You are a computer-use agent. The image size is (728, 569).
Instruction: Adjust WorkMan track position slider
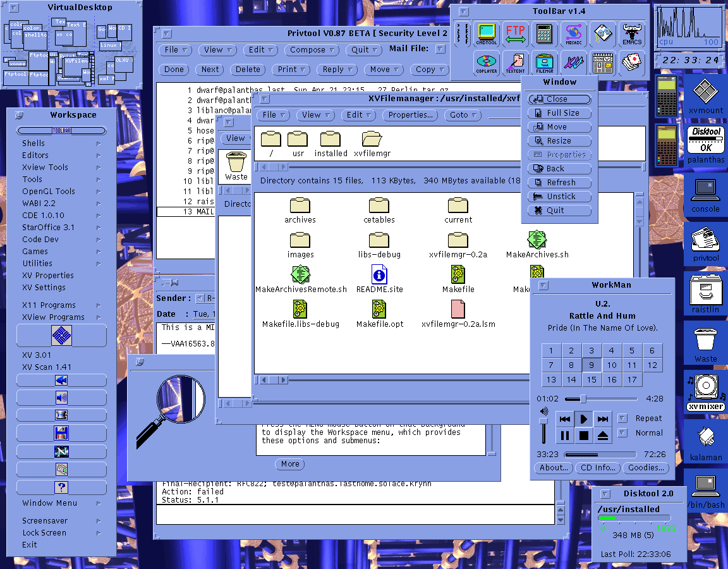(x=583, y=398)
